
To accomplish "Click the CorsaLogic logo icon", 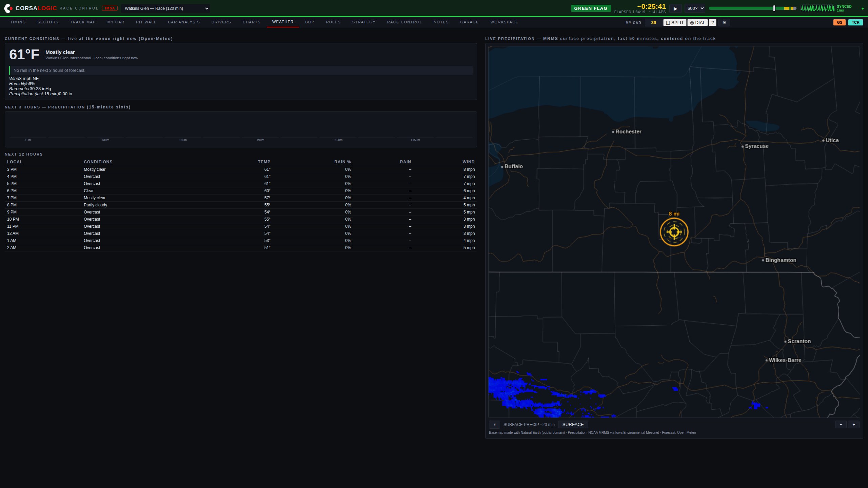I will coord(8,8).
